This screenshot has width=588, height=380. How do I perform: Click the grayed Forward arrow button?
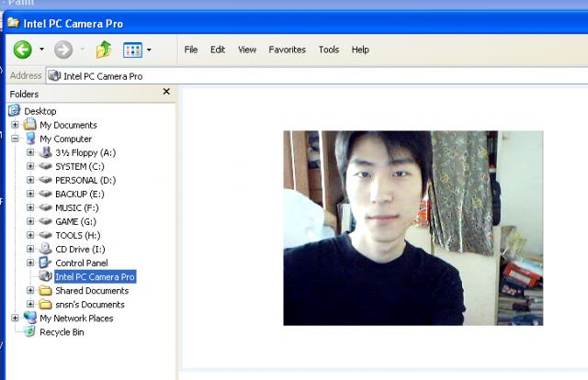63,50
